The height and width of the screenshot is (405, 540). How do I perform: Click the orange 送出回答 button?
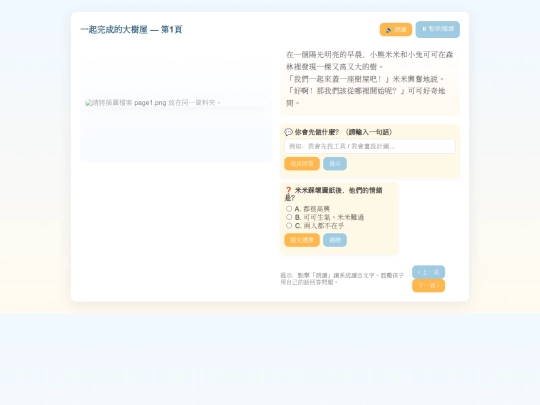pos(302,164)
